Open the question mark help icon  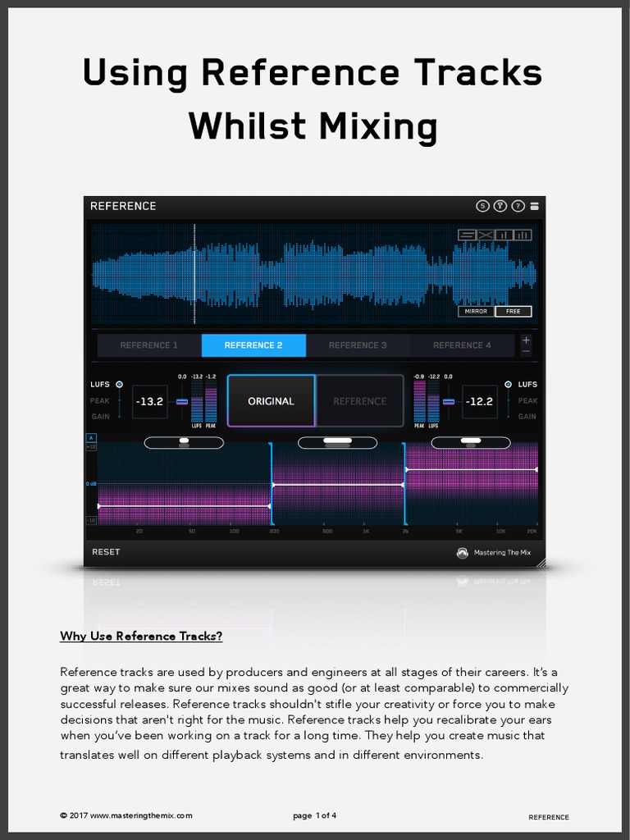518,206
